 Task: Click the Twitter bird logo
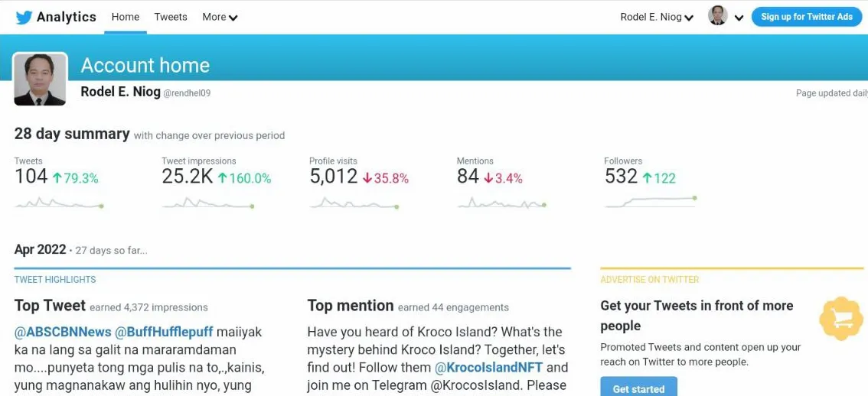click(x=24, y=17)
